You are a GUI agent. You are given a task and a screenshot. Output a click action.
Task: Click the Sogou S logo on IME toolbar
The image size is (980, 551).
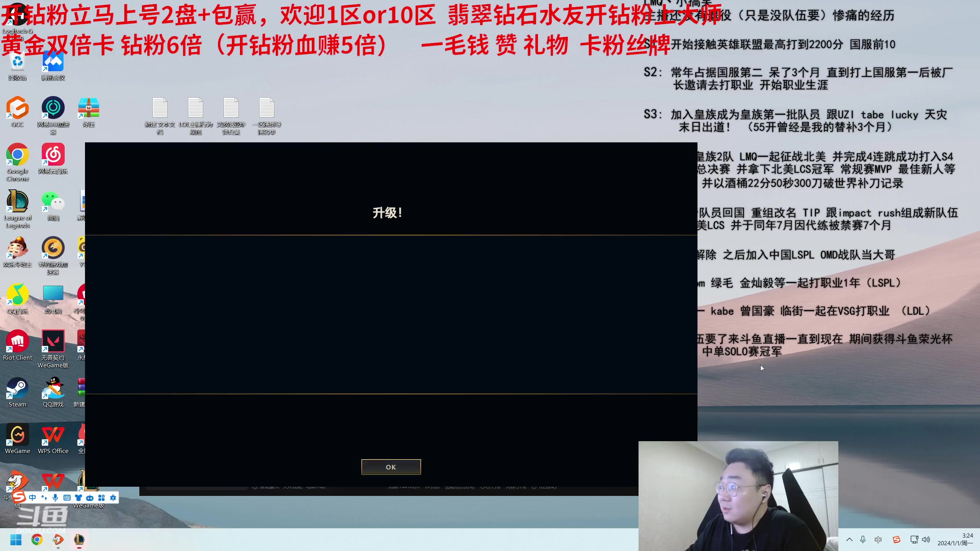click(x=19, y=497)
